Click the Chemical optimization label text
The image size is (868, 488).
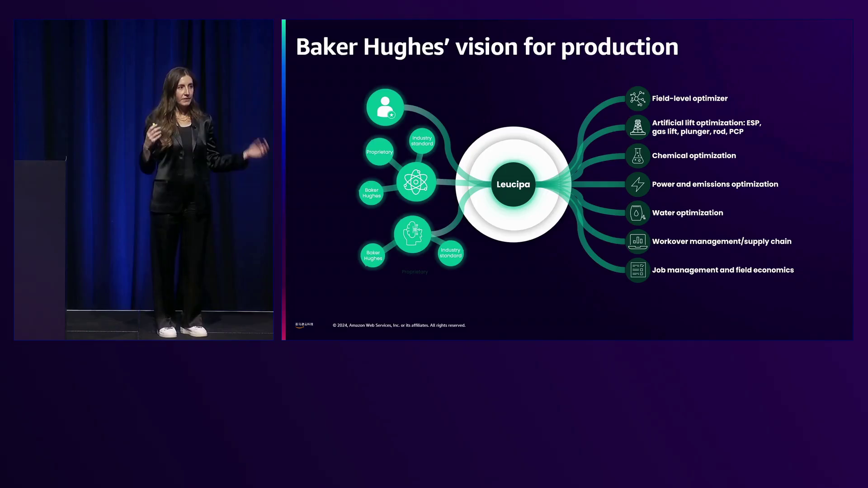(693, 156)
